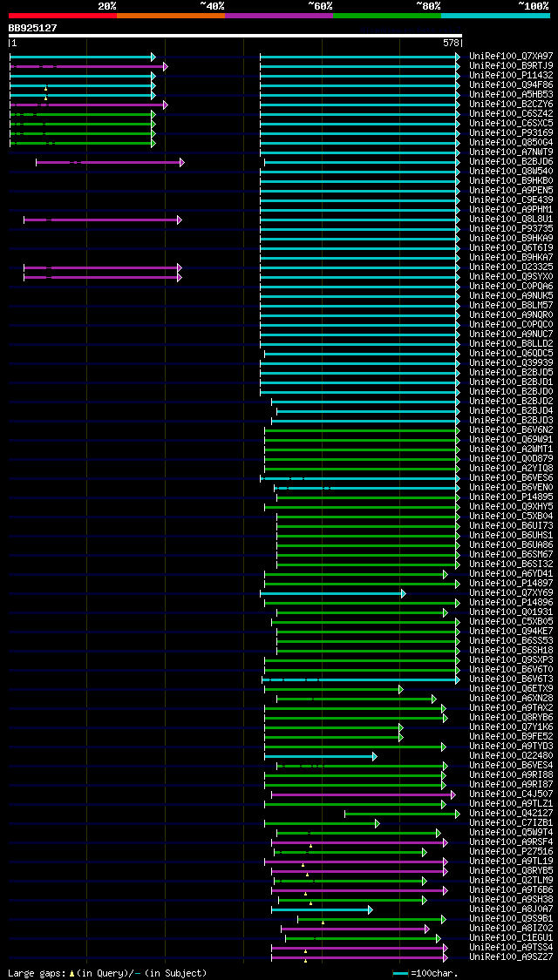The width and height of the screenshot is (558, 980).
Task: Select the UniRef100_B6SM67 label
Action: click(511, 554)
